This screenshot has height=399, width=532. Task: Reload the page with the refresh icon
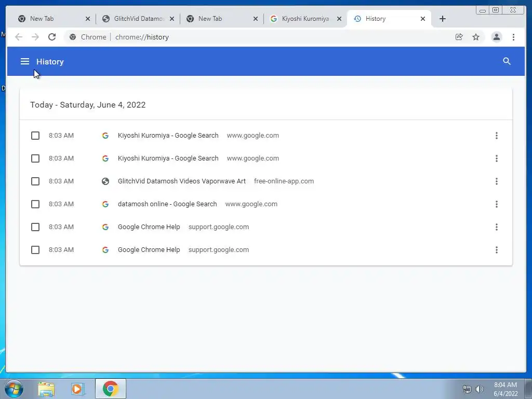52,37
